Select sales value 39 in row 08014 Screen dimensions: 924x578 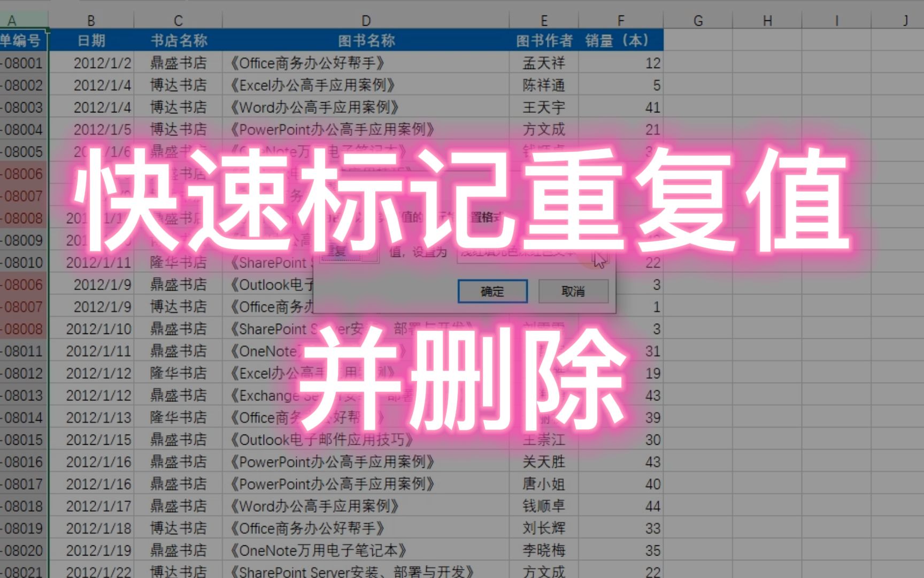[x=621, y=417]
